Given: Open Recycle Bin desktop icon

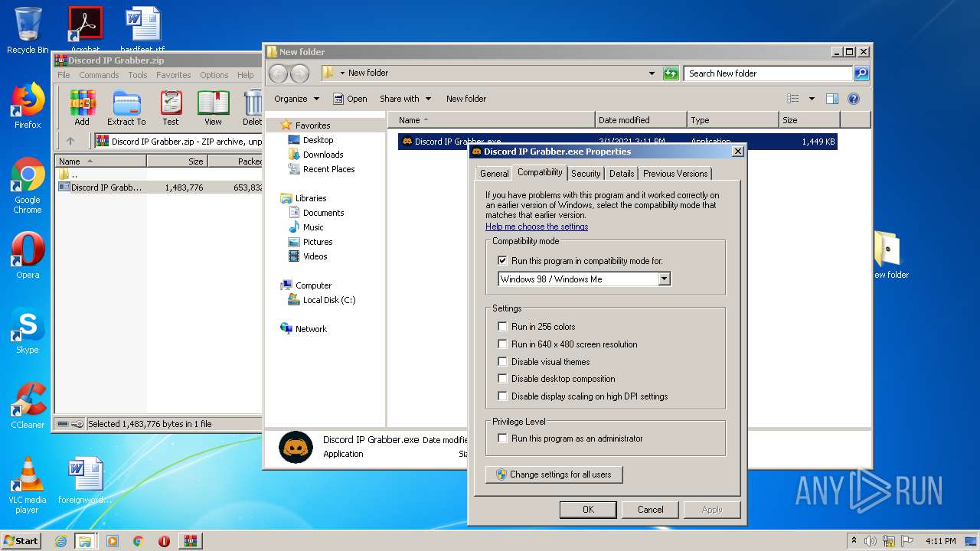Looking at the screenshot, I should (28, 31).
